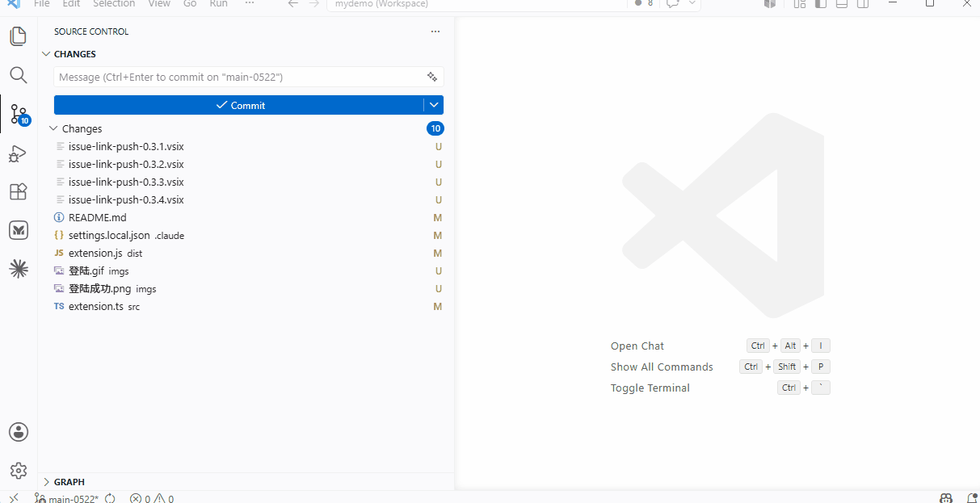This screenshot has width=980, height=503.
Task: Click the U status of 登陆.gif
Action: click(x=438, y=270)
